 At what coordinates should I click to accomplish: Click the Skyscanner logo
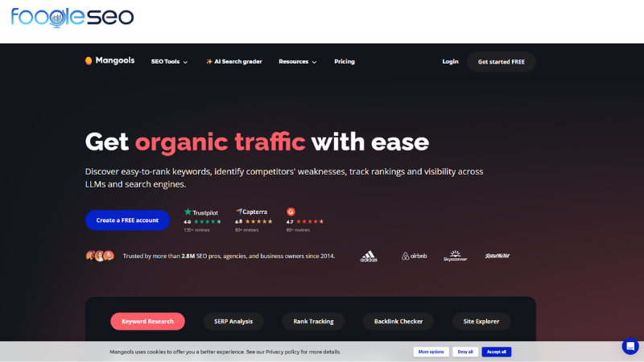(x=455, y=256)
